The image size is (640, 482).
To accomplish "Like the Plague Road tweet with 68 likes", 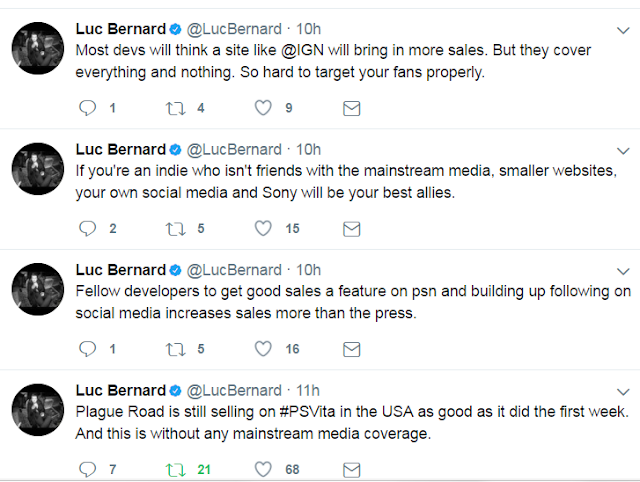I will pos(263,469).
